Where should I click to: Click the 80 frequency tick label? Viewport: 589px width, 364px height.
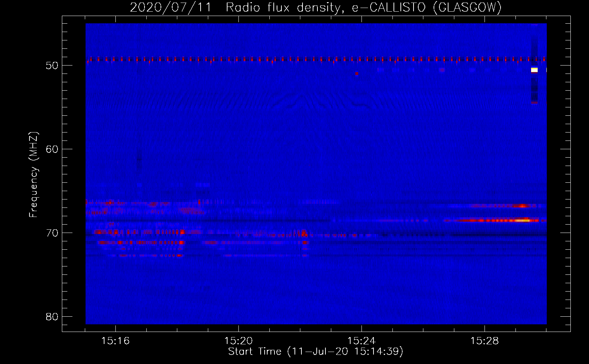[52, 317]
